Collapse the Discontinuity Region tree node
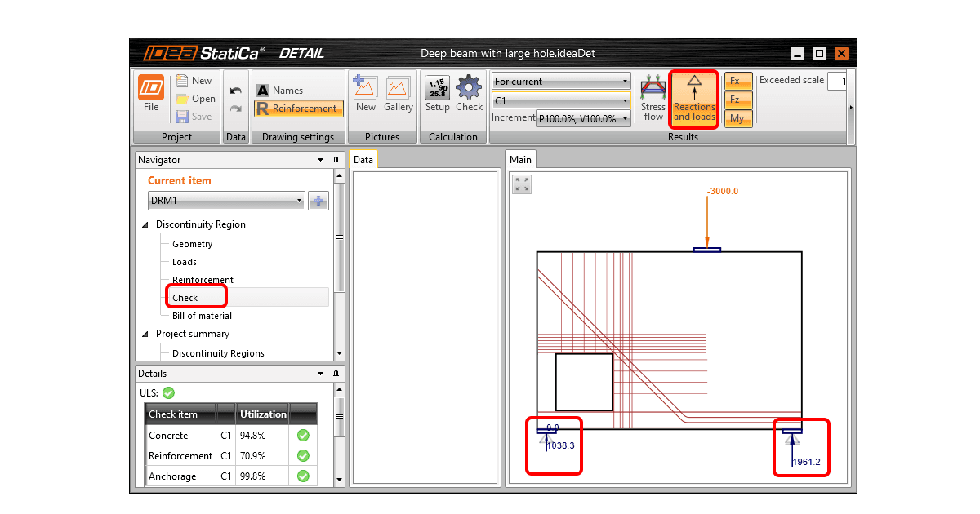 pos(146,224)
